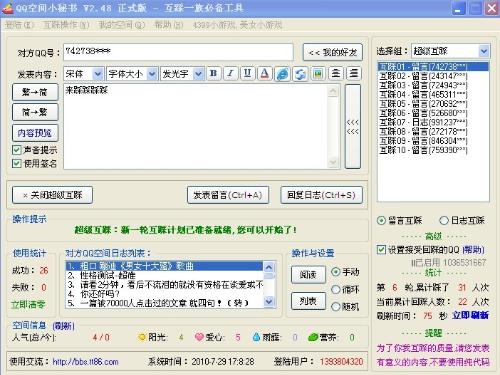
Task: Click the 列表 button
Action: [308, 301]
